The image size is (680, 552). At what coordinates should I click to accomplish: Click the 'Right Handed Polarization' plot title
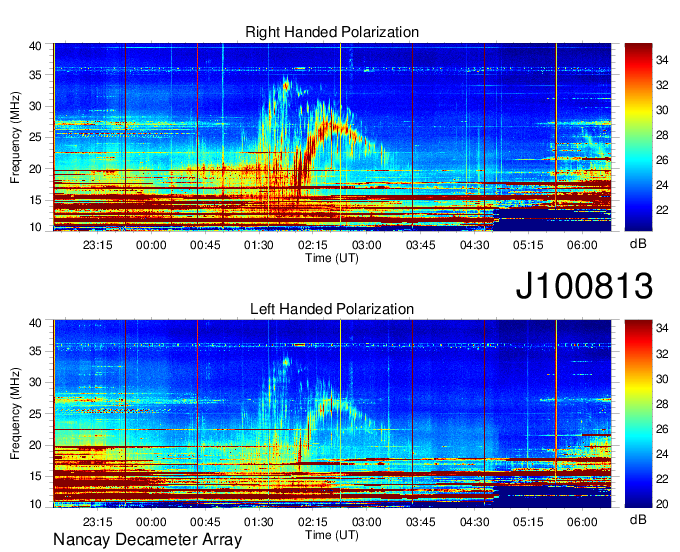(x=332, y=32)
